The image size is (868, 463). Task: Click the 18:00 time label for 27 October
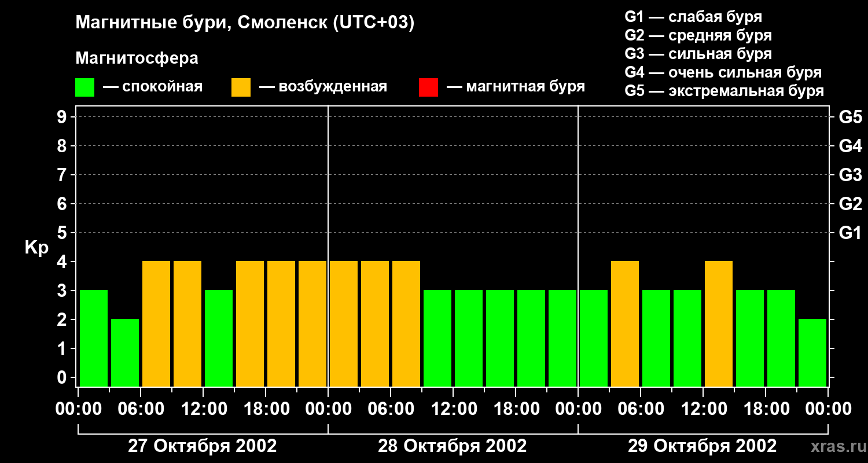(x=266, y=409)
